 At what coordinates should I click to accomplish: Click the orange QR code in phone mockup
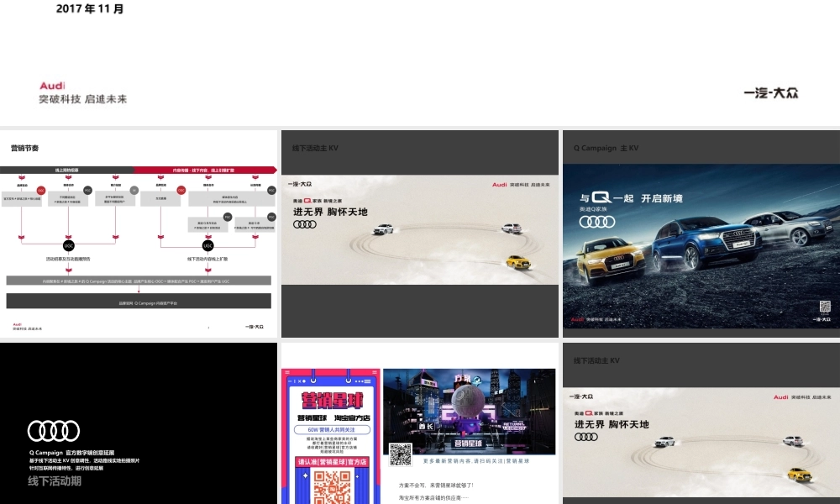(x=332, y=486)
